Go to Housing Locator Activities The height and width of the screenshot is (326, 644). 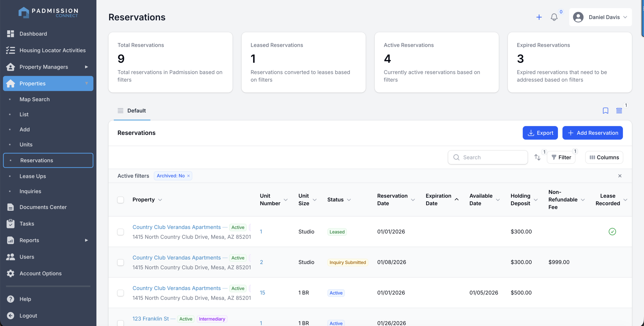pos(53,50)
